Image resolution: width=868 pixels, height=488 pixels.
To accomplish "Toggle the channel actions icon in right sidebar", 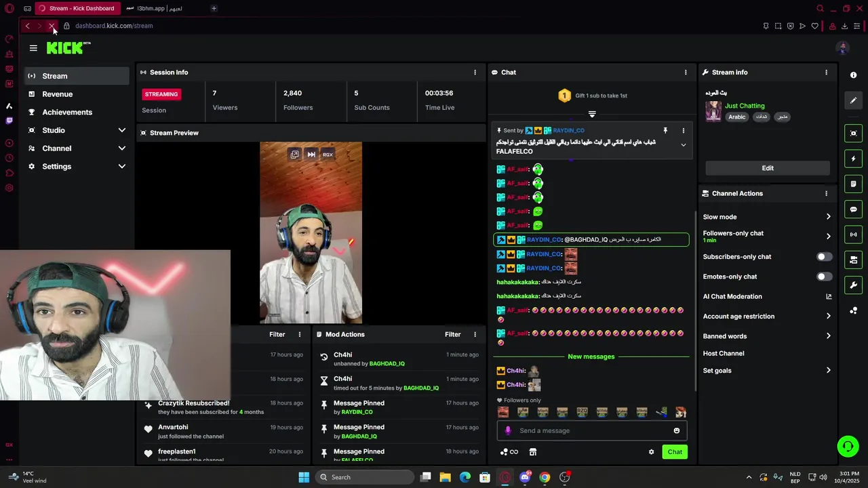I will 854,260.
